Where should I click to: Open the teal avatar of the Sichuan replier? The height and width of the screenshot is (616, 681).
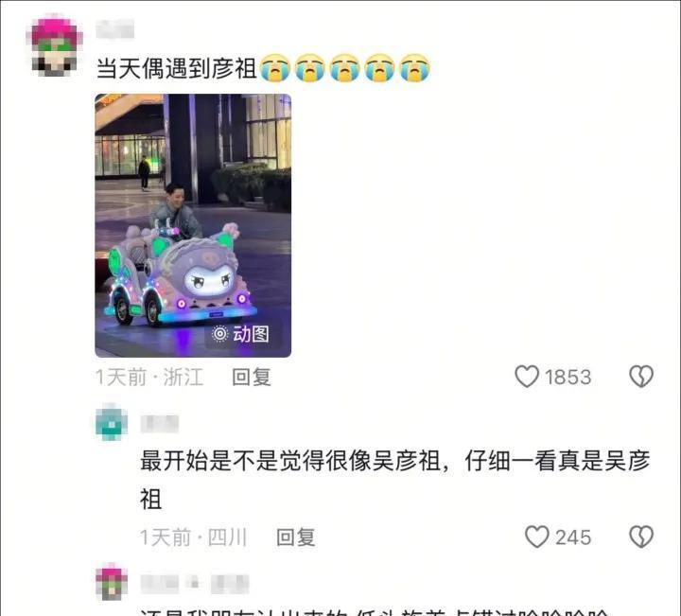pyautogui.click(x=112, y=422)
